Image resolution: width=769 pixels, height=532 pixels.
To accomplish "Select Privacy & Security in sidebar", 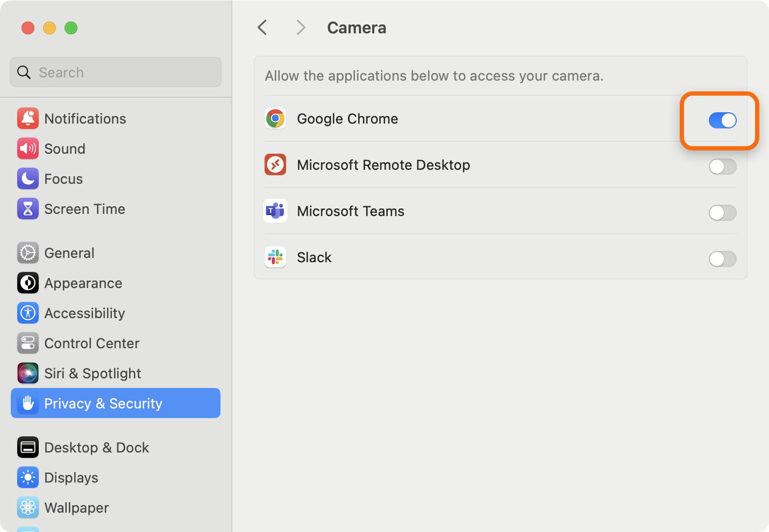I will click(116, 403).
